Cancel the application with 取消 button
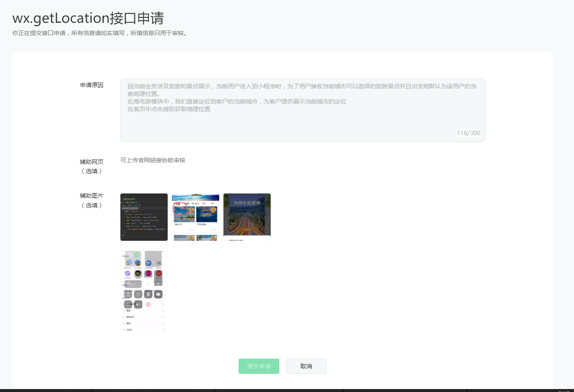 point(306,366)
